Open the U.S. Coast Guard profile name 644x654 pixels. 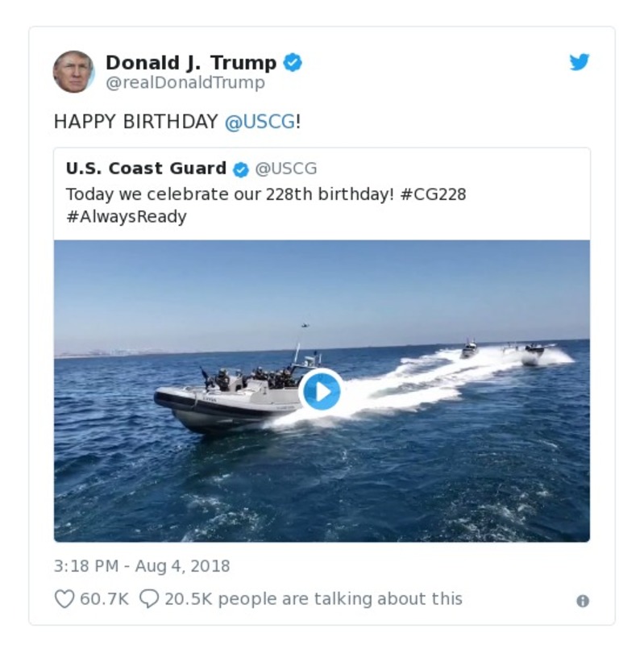(145, 168)
